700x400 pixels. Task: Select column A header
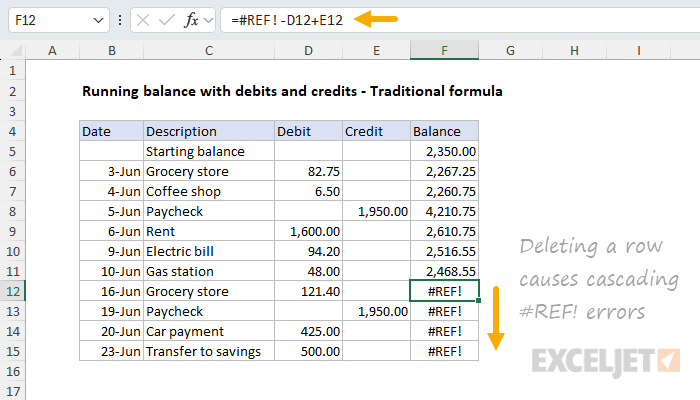[x=52, y=50]
